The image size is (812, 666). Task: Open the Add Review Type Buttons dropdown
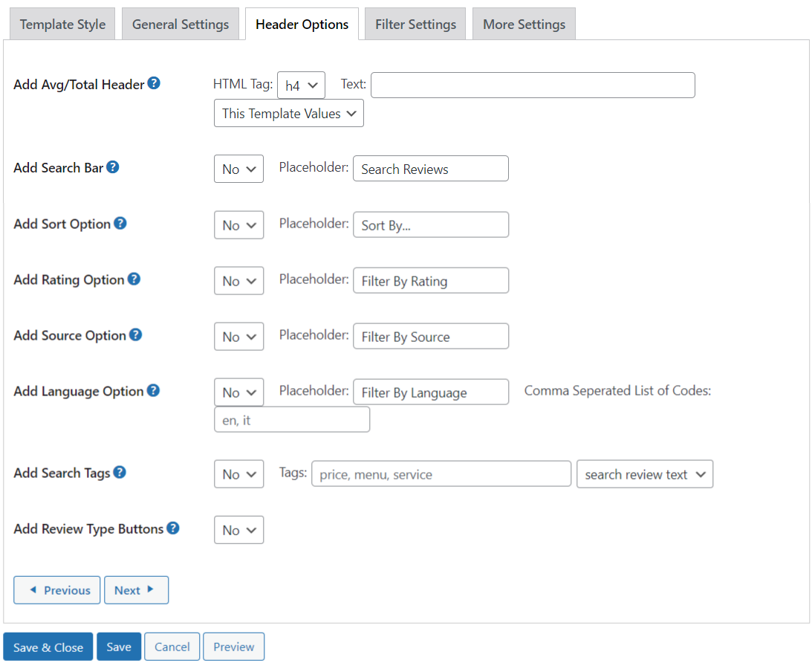238,530
